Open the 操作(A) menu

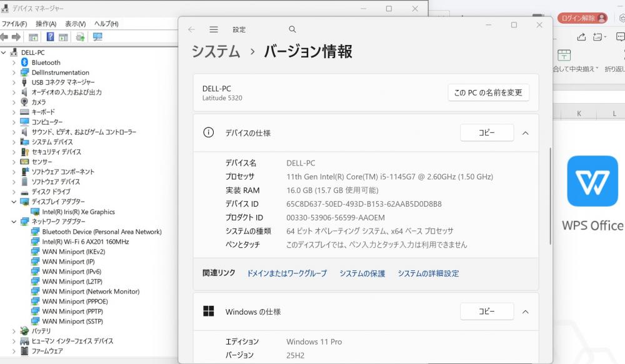coord(46,24)
